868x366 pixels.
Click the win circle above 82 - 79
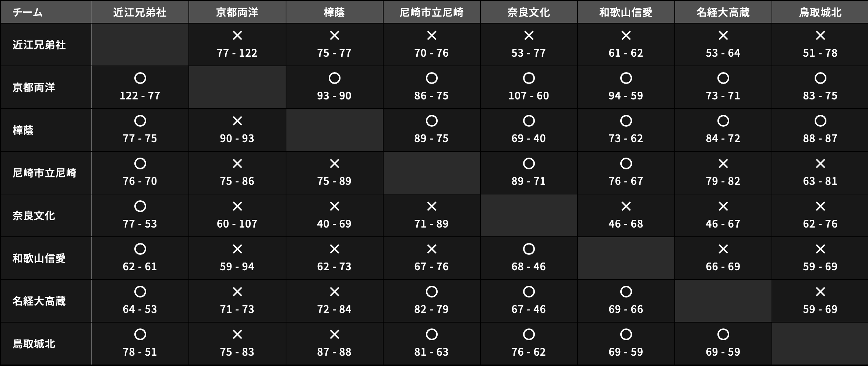pos(432,292)
